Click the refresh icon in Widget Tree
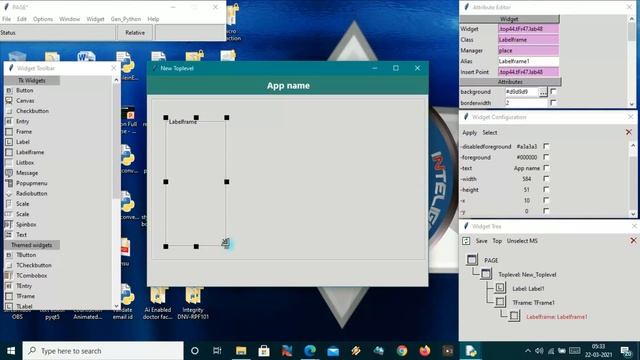640x360 pixels. tap(466, 241)
